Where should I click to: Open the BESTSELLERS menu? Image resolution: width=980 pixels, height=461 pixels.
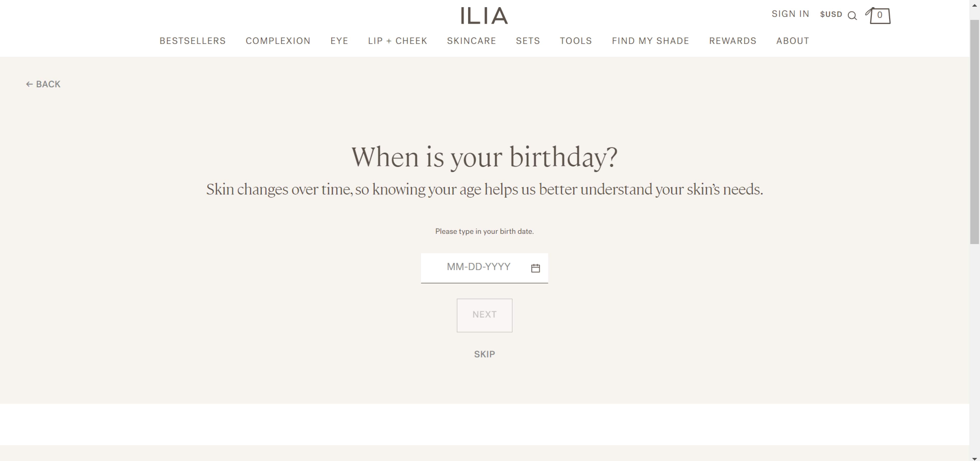pyautogui.click(x=192, y=41)
